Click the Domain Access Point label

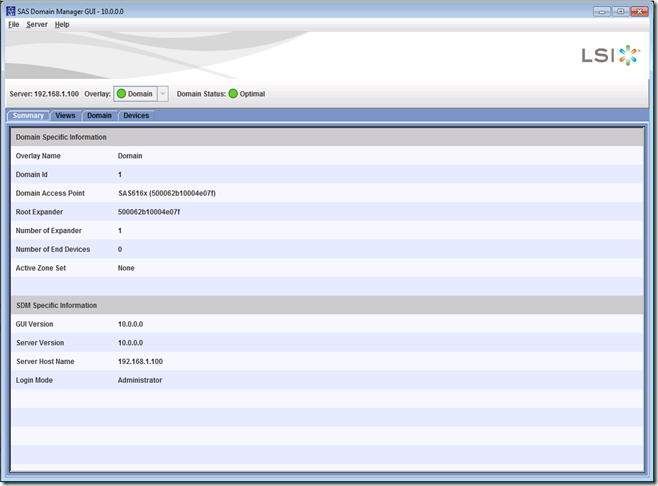click(x=50, y=193)
